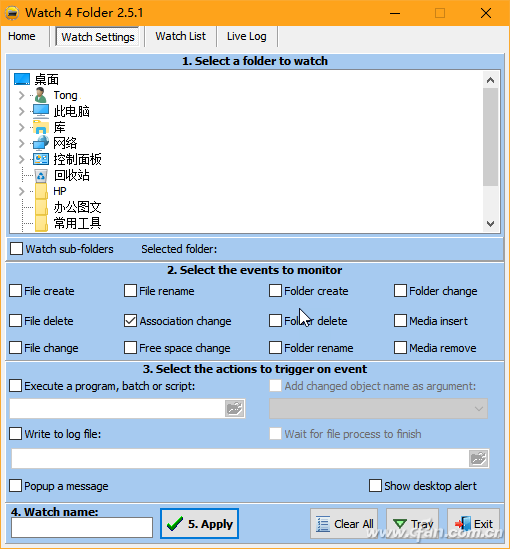Open the argument dropdown combo box
Screen dimensions: 510x549
pos(378,409)
